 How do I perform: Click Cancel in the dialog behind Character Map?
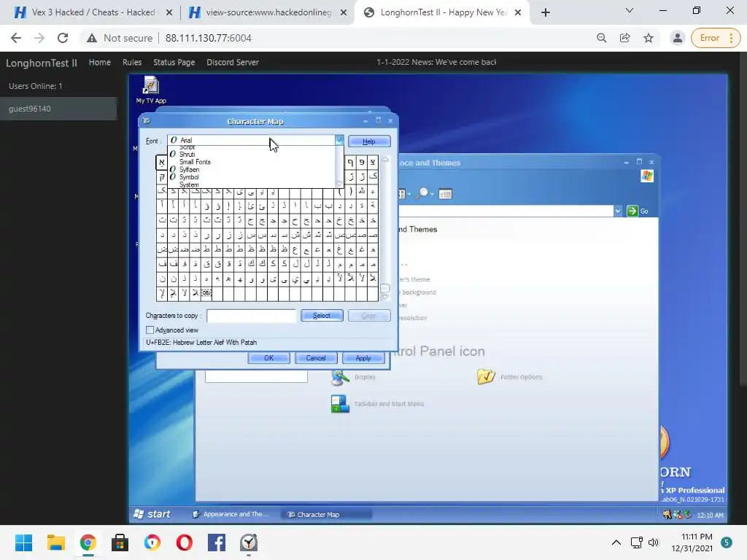[x=316, y=358]
